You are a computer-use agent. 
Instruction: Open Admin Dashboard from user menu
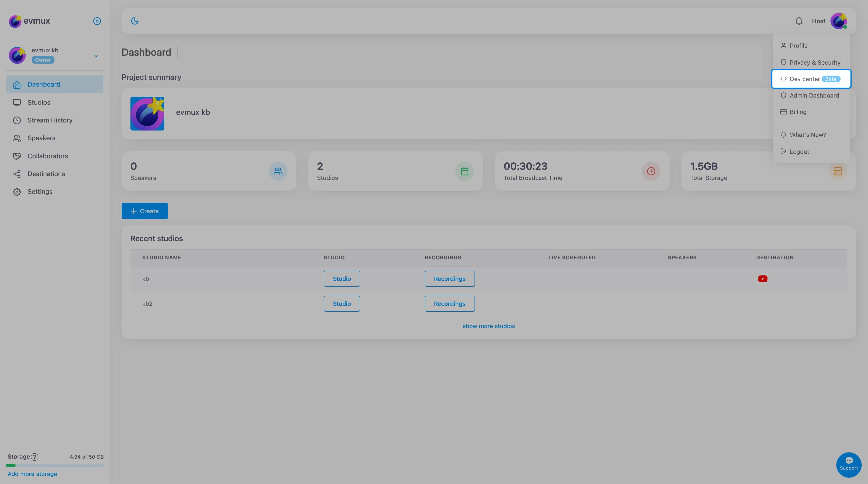click(x=811, y=95)
